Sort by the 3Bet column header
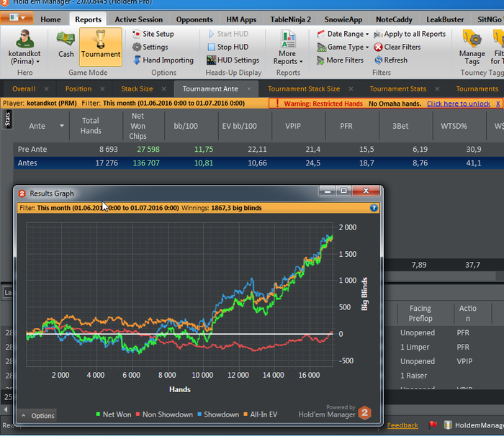Image resolution: width=504 pixels, height=436 pixels. click(x=400, y=126)
